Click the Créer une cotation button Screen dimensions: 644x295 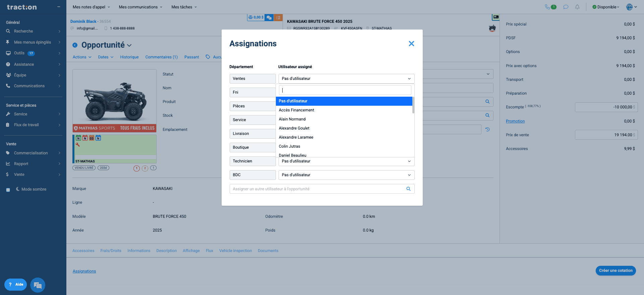coord(616,271)
